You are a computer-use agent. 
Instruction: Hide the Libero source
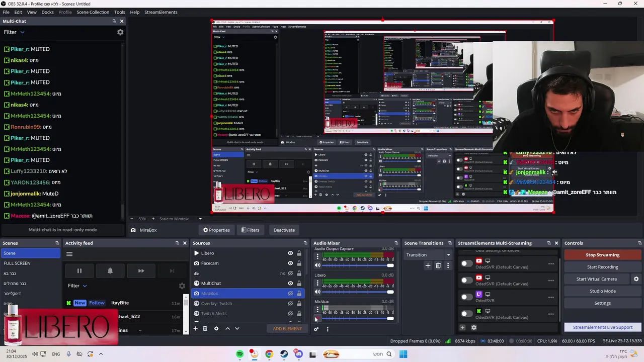(x=290, y=253)
